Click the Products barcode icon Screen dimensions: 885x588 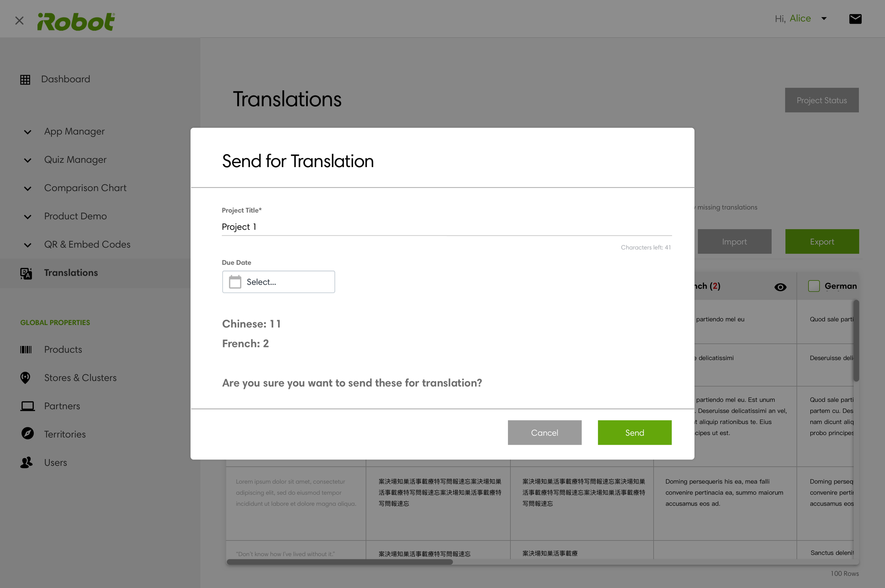(x=26, y=349)
